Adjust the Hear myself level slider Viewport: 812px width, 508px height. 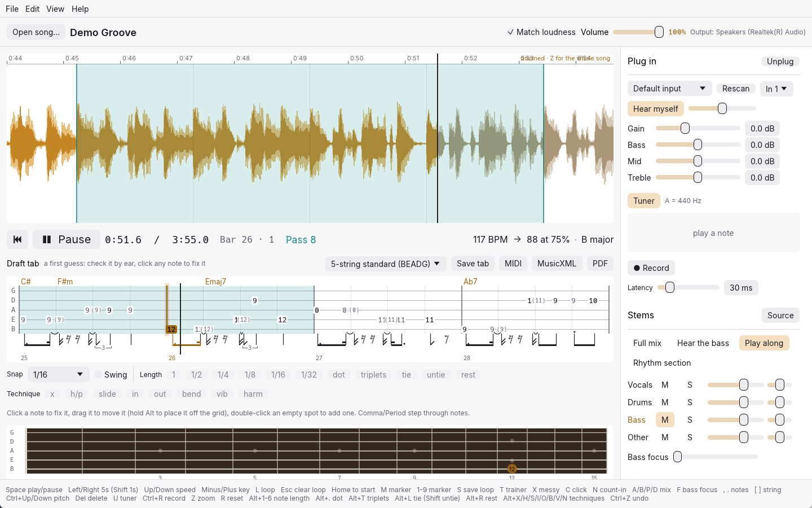click(722, 108)
